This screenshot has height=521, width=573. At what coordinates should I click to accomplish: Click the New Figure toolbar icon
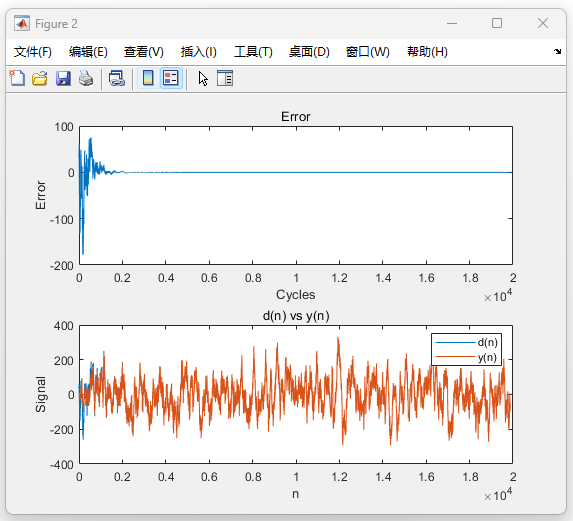pyautogui.click(x=17, y=78)
